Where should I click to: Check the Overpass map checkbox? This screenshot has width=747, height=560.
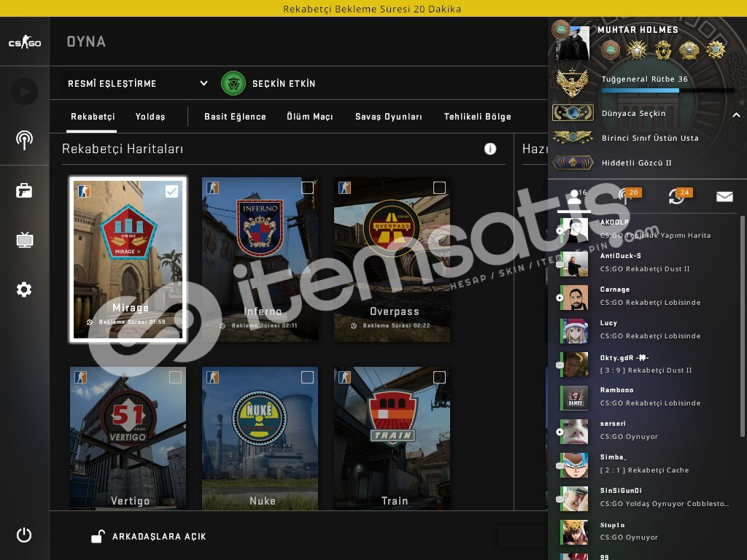439,187
